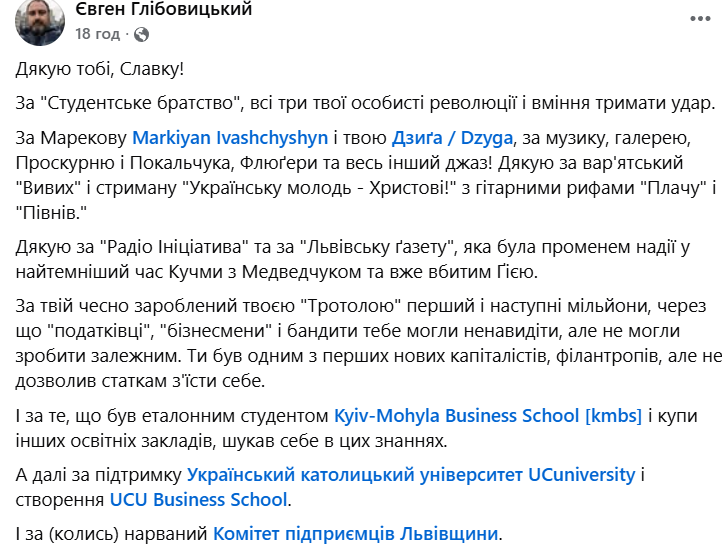The width and height of the screenshot is (722, 558).
Task: Visit Комітет підприємців Львівщини page
Action: pyautogui.click(x=354, y=533)
